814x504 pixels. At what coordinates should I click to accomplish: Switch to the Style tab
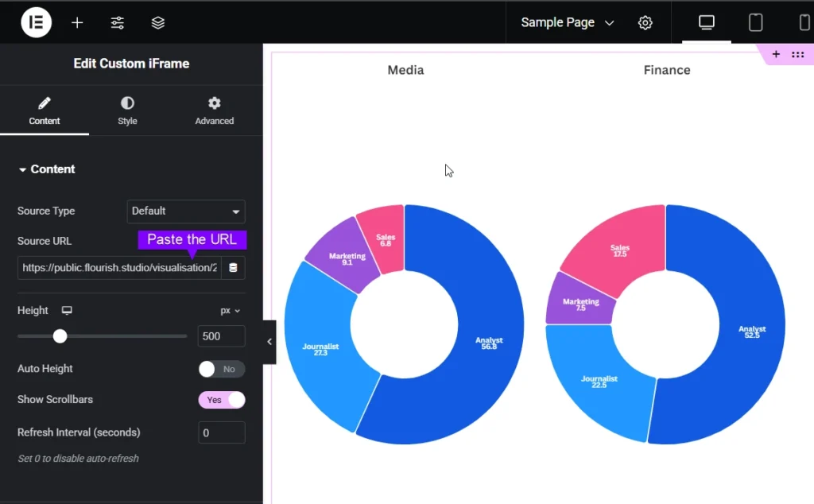(127, 111)
